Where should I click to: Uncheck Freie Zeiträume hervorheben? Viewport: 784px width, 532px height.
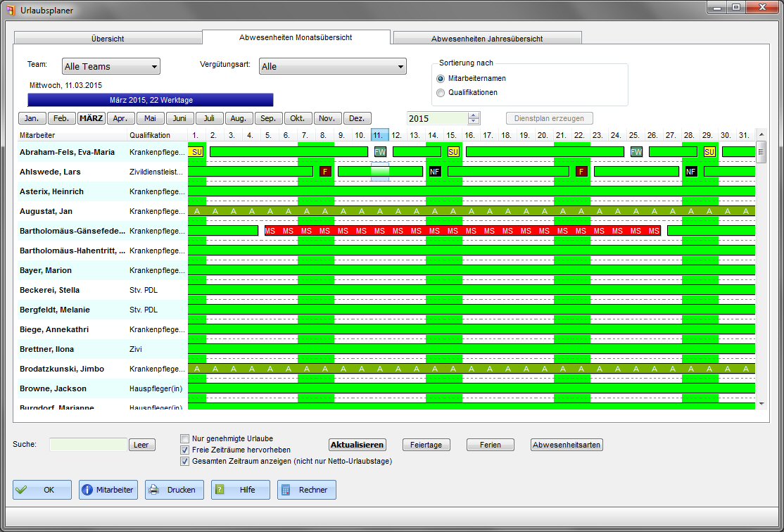click(185, 450)
